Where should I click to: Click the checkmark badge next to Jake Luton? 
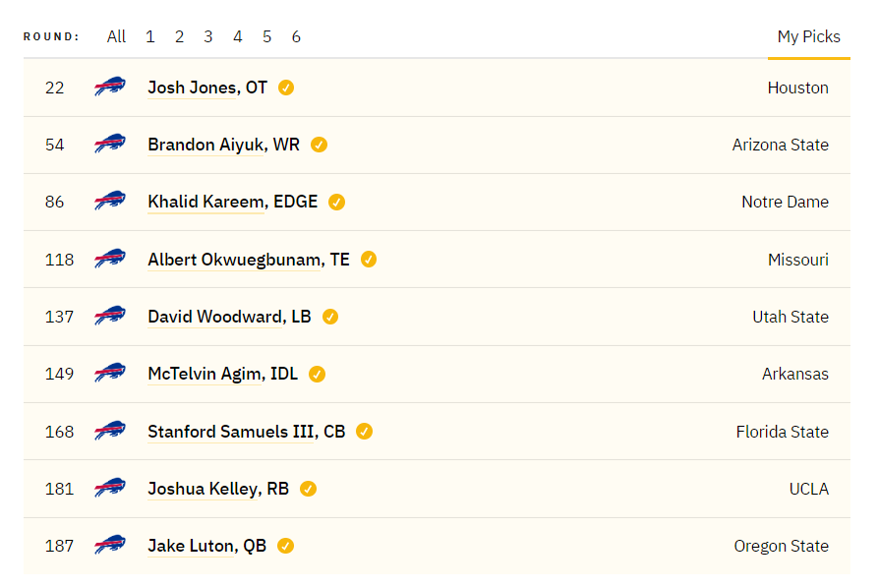[285, 546]
